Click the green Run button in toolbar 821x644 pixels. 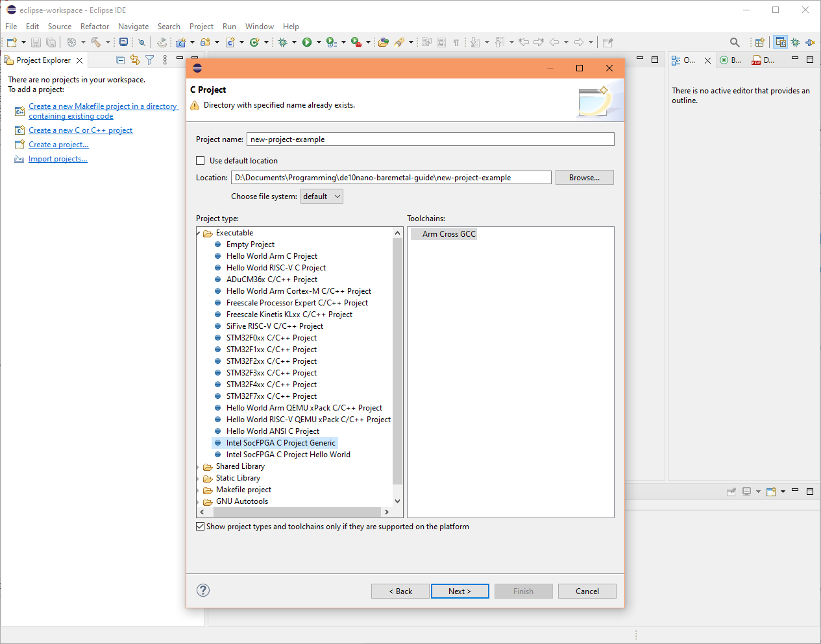[x=307, y=42]
